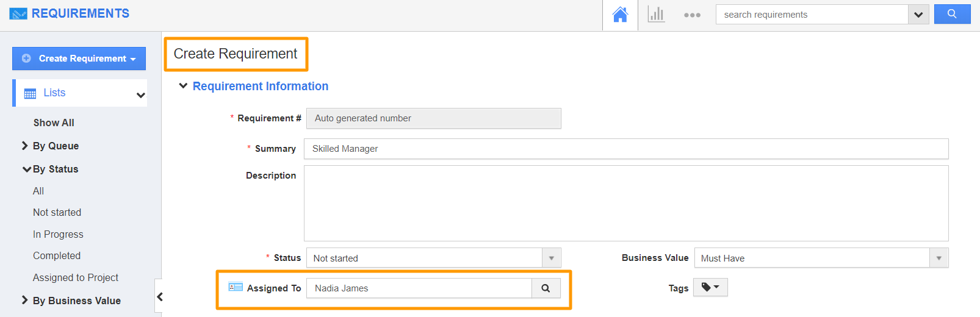Screen dimensions: 980x317
Task: Click the plus icon on Create Requirement
Action: [26, 59]
